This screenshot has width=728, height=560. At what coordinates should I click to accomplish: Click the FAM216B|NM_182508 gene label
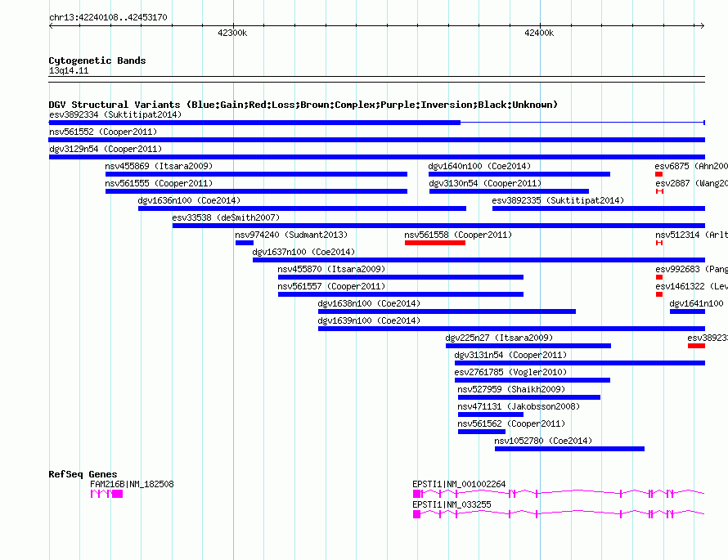(132, 484)
